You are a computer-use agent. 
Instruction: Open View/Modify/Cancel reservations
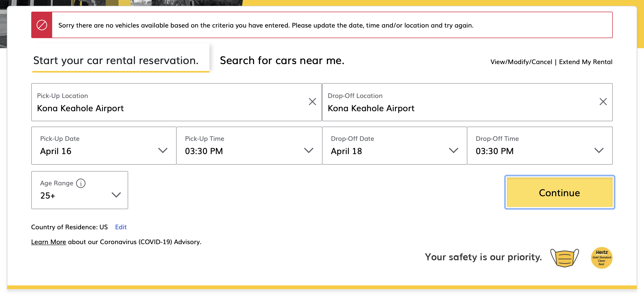[521, 62]
